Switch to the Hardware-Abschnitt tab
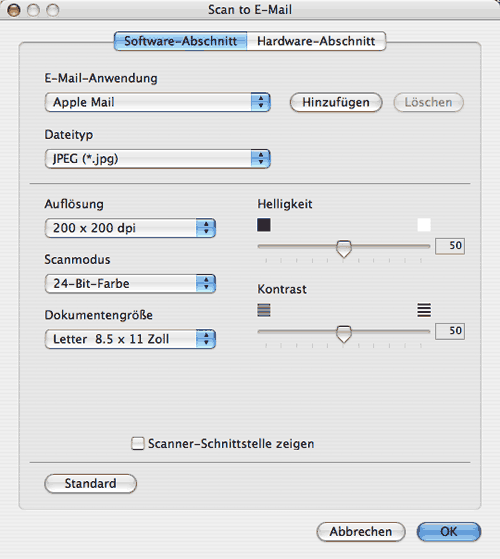Viewport: 500px width, 559px height. click(x=316, y=41)
